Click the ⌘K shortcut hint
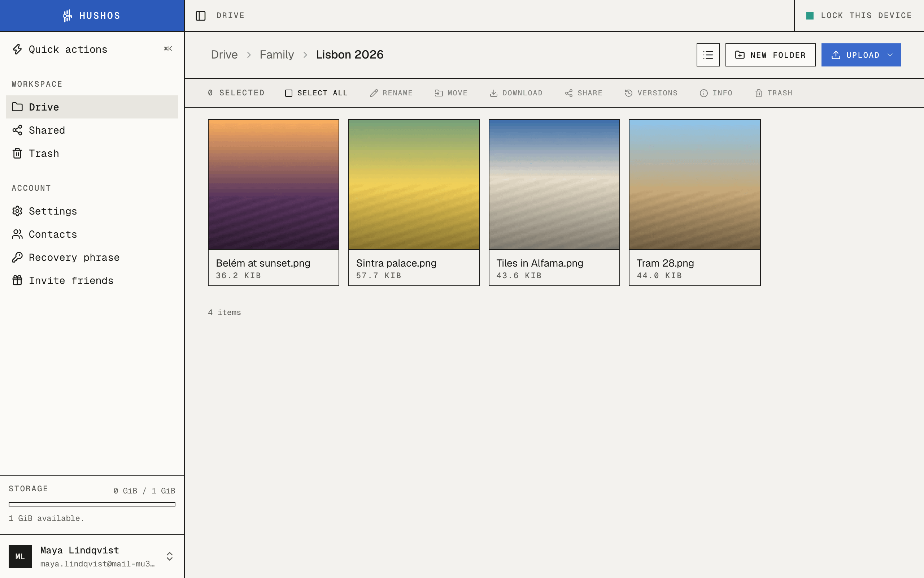This screenshot has height=578, width=924. coord(168,49)
